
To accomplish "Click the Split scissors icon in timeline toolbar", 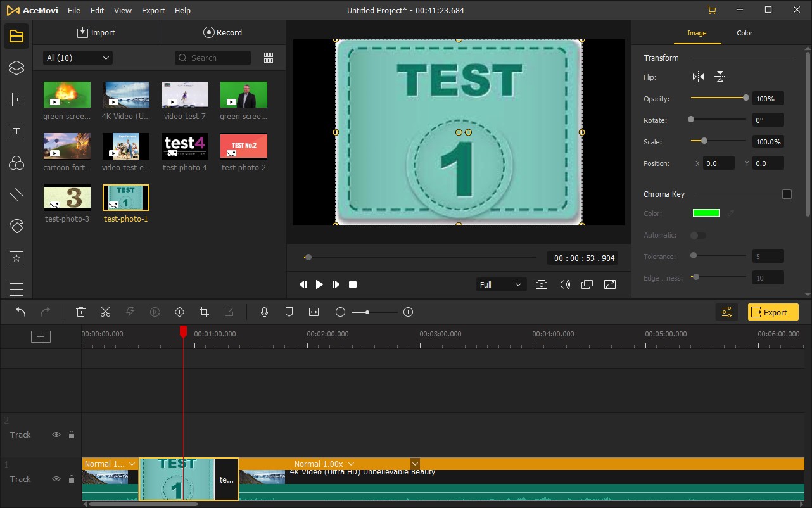I will pos(105,312).
